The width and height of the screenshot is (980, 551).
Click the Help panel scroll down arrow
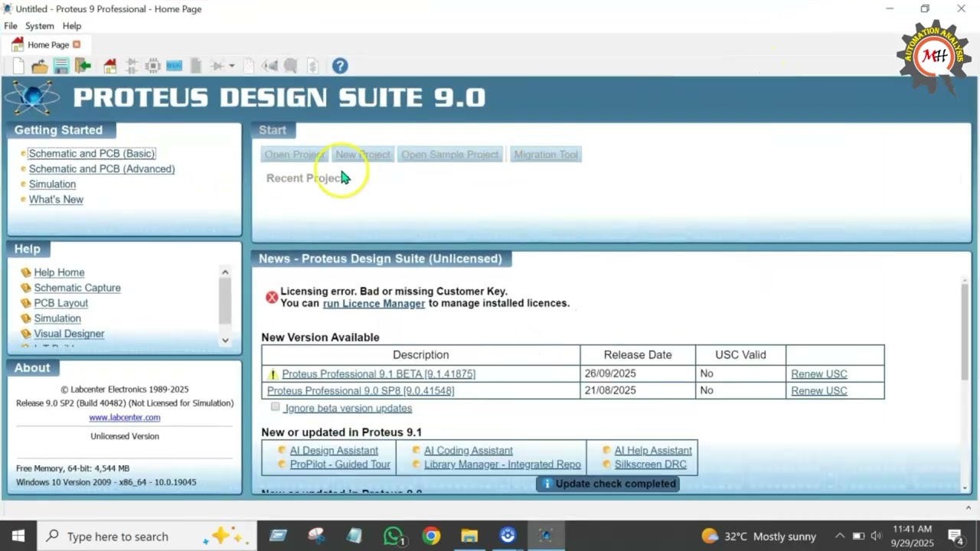click(225, 341)
